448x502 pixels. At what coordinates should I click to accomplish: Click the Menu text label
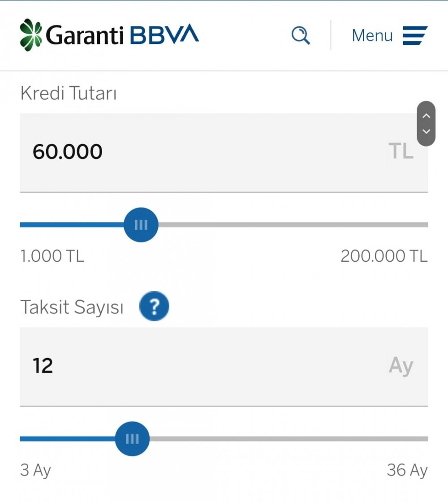pyautogui.click(x=372, y=35)
